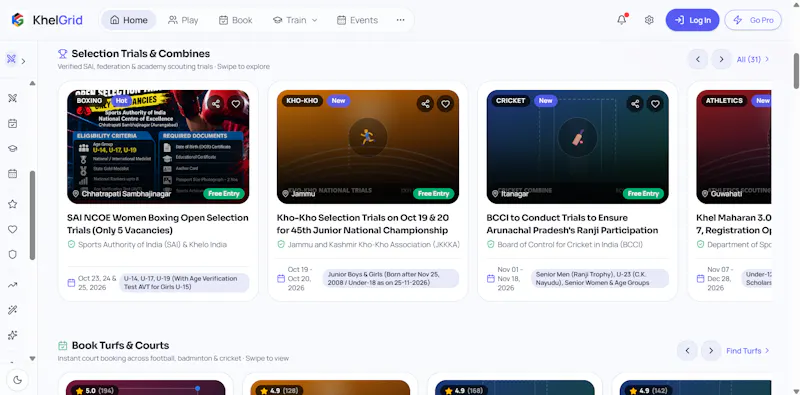The image size is (800, 395).
Task: Click the sidebar scroll-down arrow
Action: (33, 358)
